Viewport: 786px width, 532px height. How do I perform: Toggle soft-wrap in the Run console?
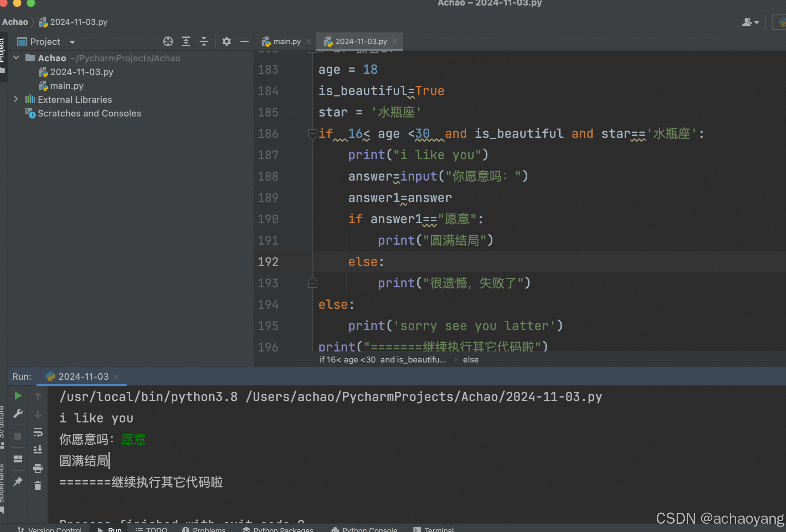click(x=38, y=432)
